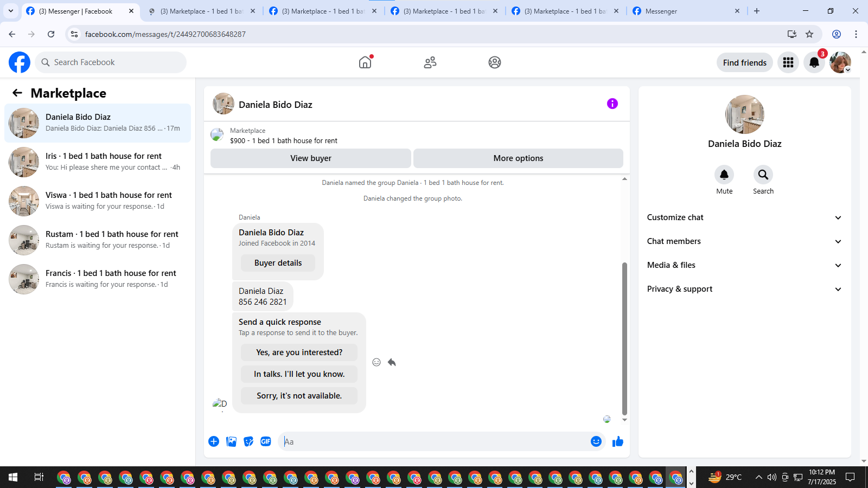Open the Francis conversation

coord(98,279)
